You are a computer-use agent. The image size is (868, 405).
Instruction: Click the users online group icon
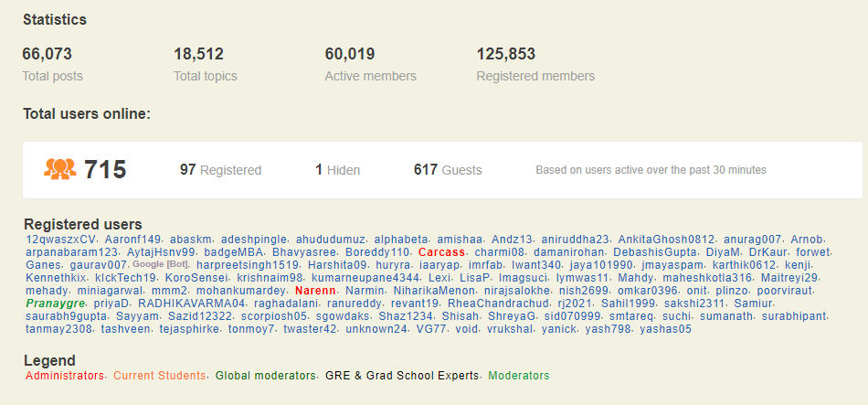(x=59, y=169)
